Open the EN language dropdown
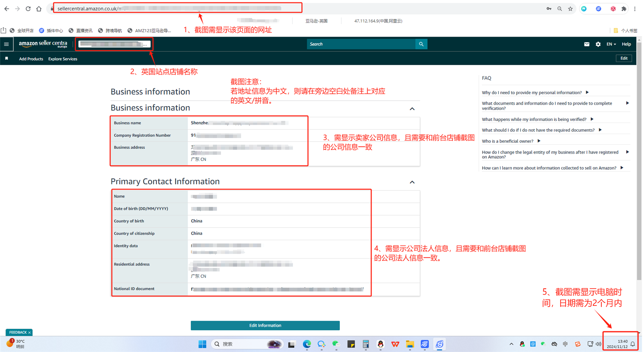 pos(611,44)
